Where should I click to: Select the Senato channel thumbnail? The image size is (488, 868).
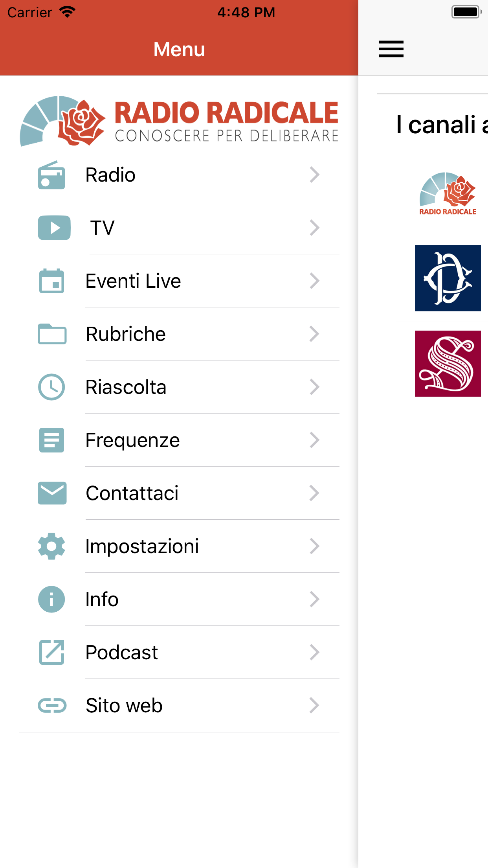(448, 364)
